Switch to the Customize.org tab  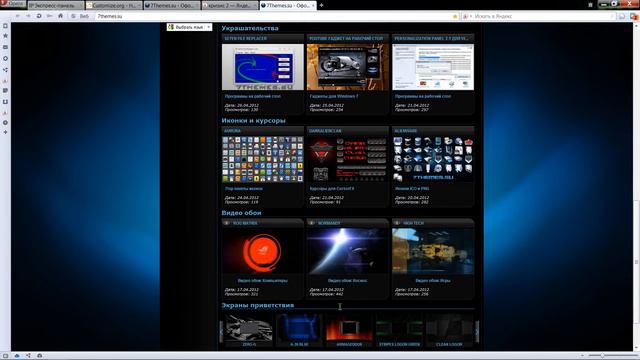114,5
